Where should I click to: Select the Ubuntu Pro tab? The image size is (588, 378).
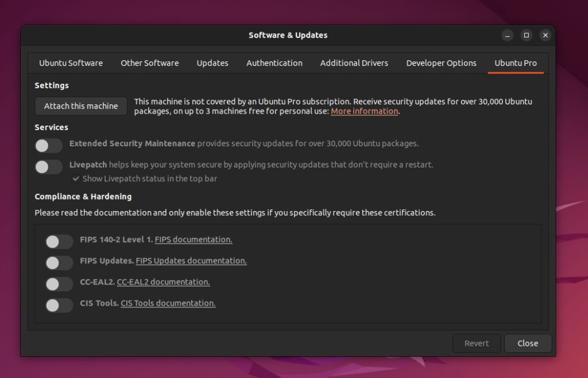[x=515, y=63]
